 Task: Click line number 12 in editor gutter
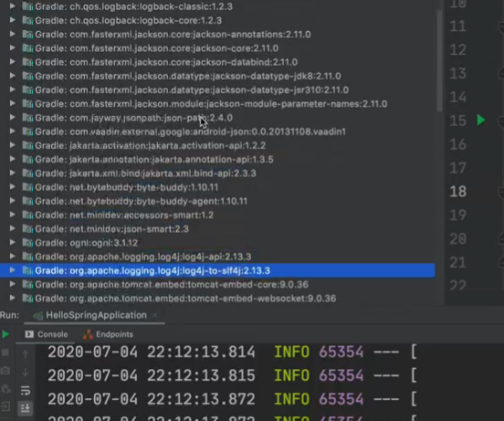[457, 49]
